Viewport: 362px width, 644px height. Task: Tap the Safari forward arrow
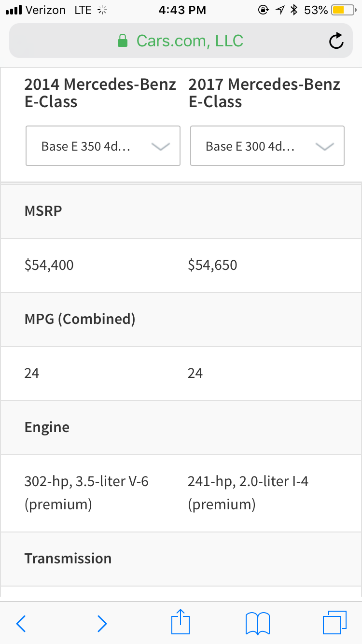coord(102,623)
